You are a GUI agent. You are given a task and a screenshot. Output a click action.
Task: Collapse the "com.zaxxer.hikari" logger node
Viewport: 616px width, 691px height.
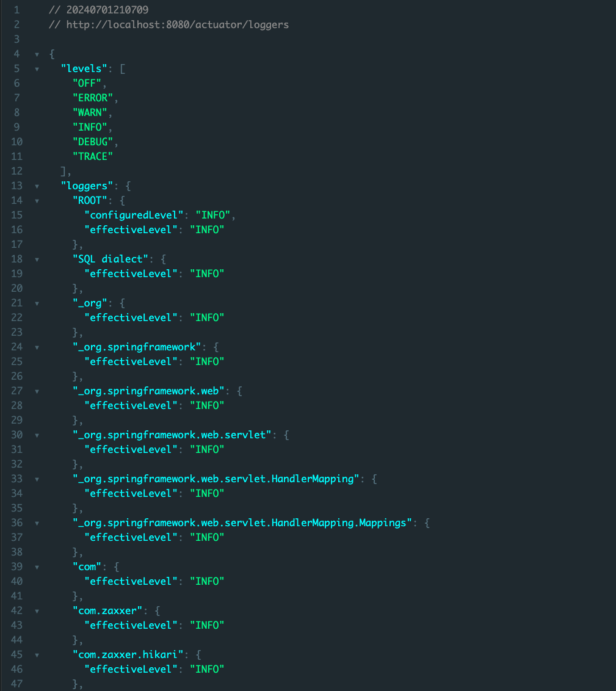pos(37,656)
